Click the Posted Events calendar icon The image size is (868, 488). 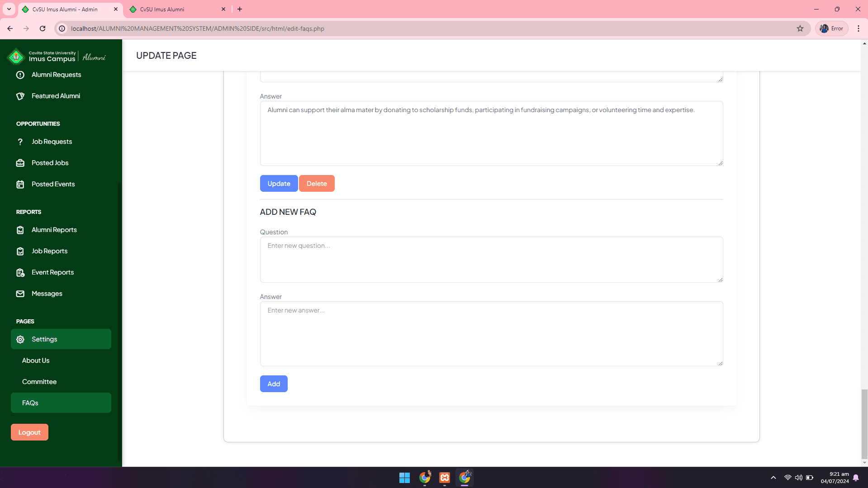[x=20, y=185]
